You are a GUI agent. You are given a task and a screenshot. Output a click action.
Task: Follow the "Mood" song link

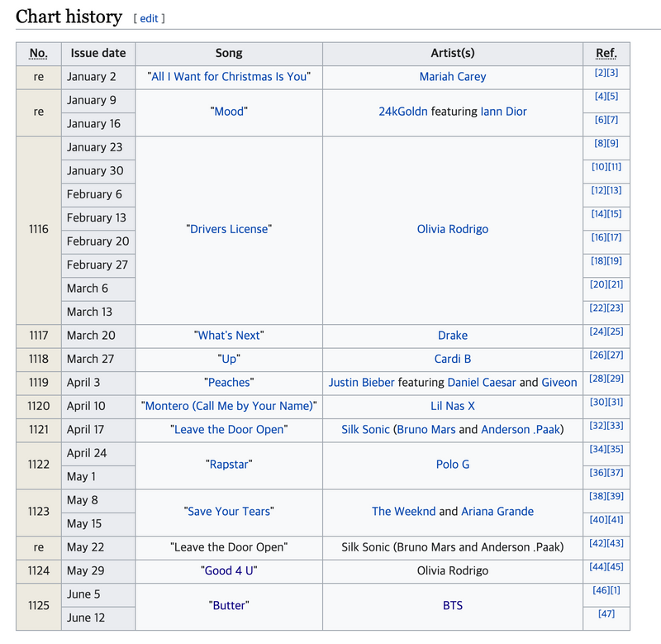pos(229,112)
